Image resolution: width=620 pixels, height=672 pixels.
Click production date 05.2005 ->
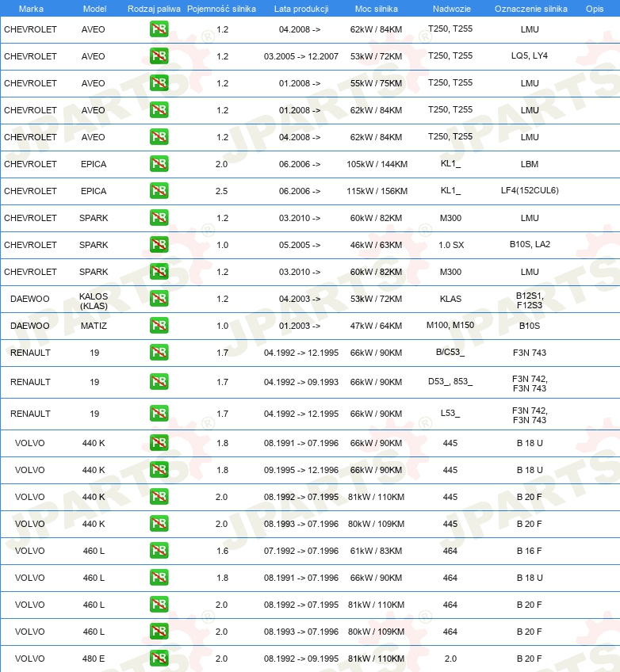tap(299, 245)
